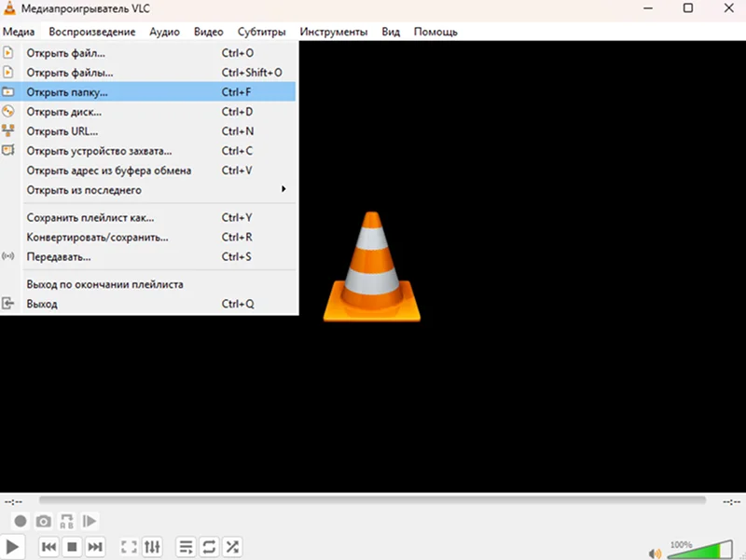
Task: Choose Открыть URL... entry
Action: coord(148,131)
